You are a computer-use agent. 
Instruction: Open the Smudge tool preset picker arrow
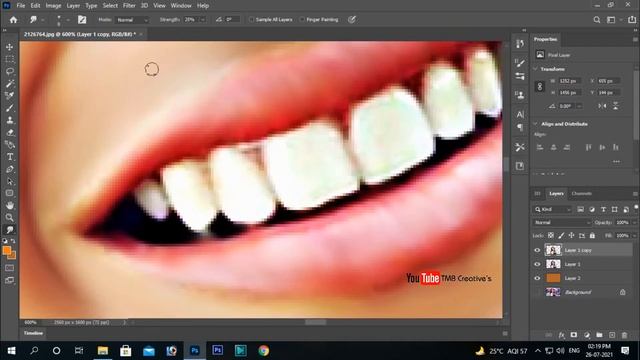tap(42, 20)
